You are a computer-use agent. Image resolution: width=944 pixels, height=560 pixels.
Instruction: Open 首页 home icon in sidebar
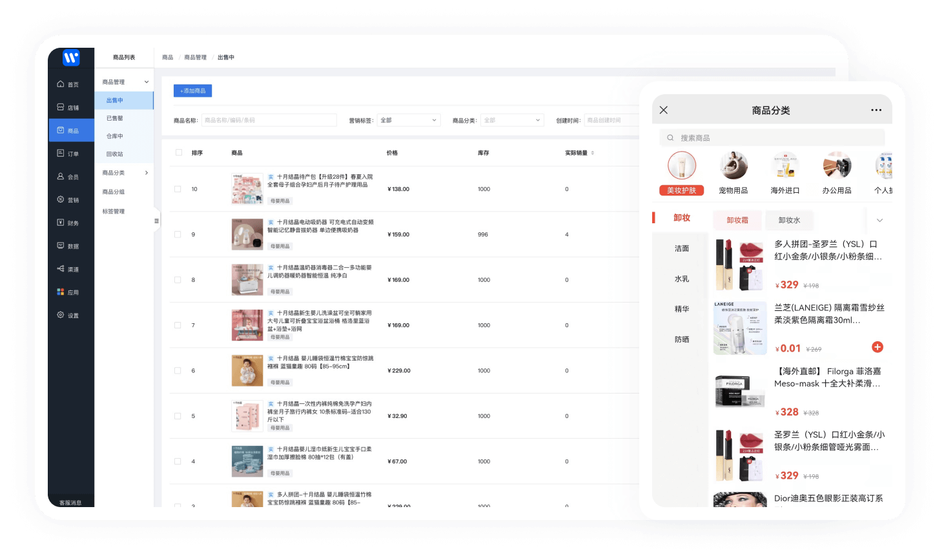point(61,85)
